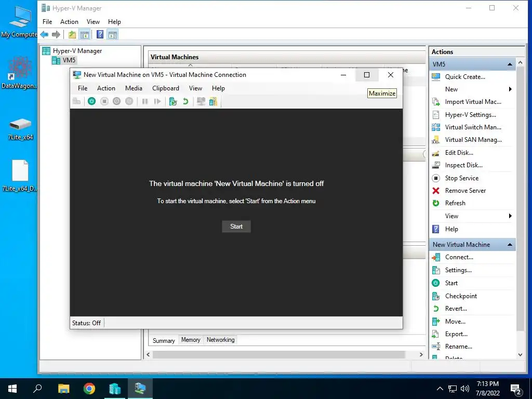Screen dimensions: 532x399
Task: Click Rename in Actions pane
Action: 458,347
